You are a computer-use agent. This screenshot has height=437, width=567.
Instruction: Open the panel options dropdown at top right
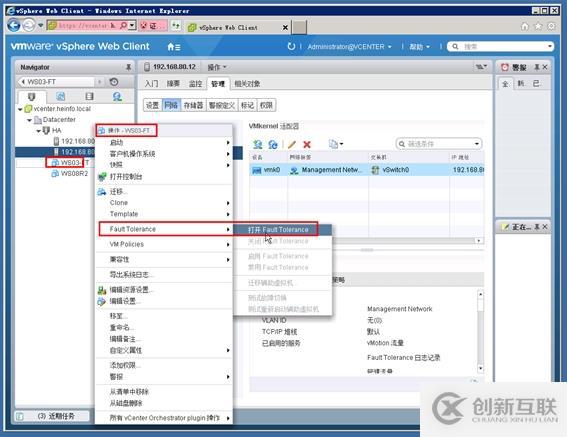coord(481,67)
